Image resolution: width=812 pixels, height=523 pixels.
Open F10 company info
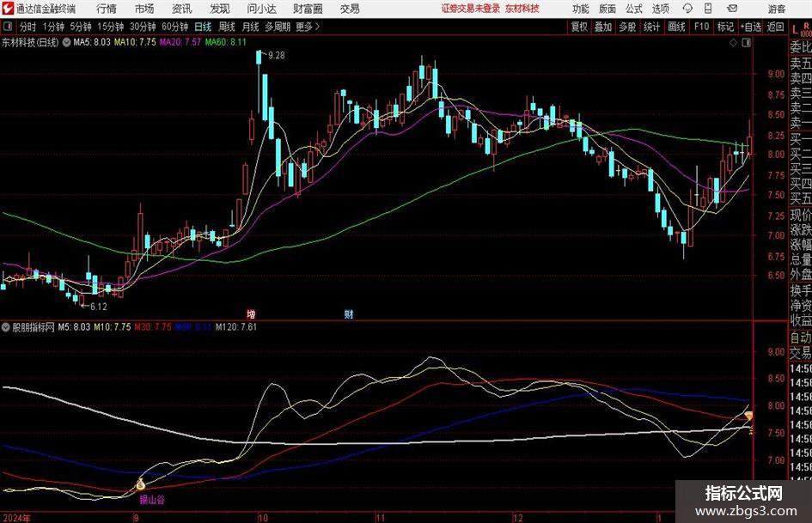701,27
